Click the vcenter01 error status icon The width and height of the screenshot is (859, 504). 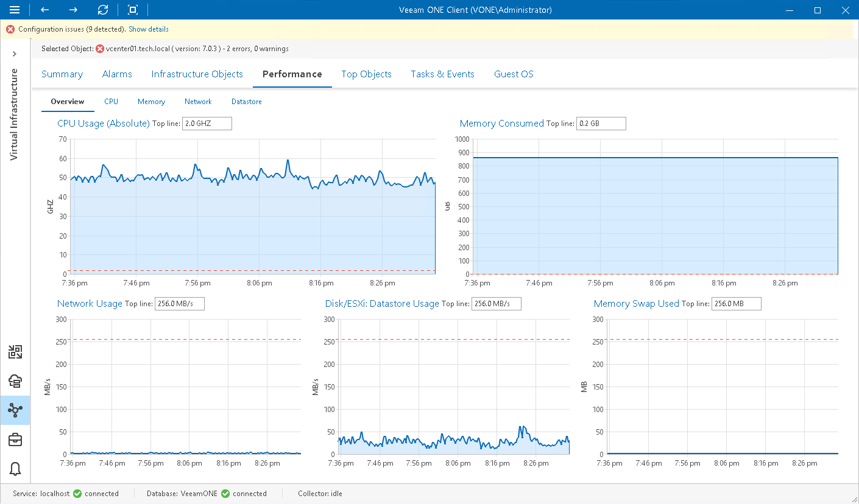click(100, 49)
